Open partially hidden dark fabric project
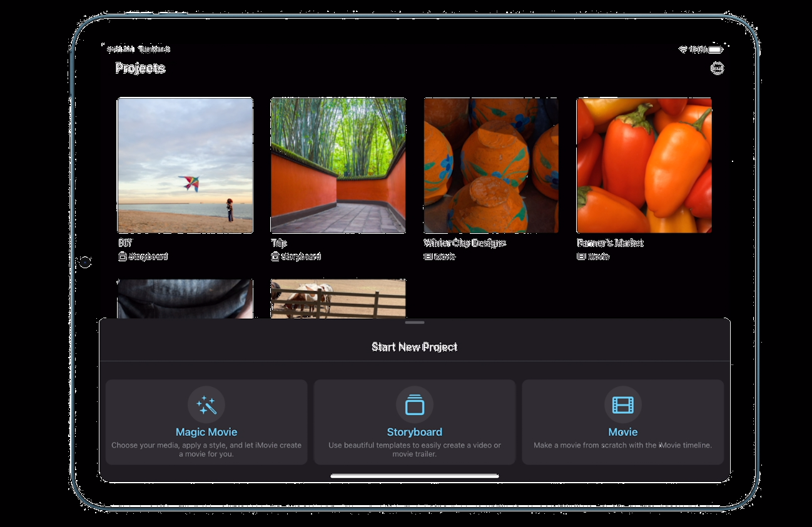The width and height of the screenshot is (812, 527). (x=185, y=299)
